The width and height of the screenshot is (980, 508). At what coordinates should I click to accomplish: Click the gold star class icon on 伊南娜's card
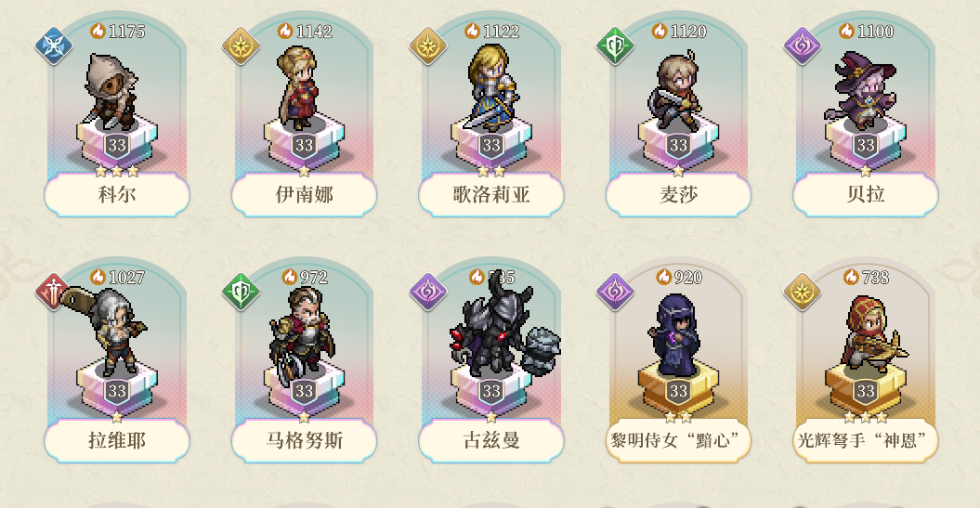coord(242,46)
